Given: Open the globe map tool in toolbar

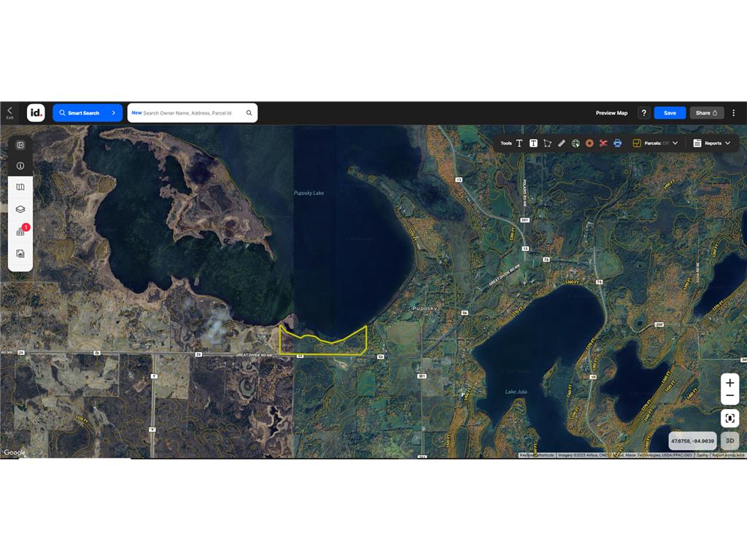Looking at the screenshot, I should (575, 143).
